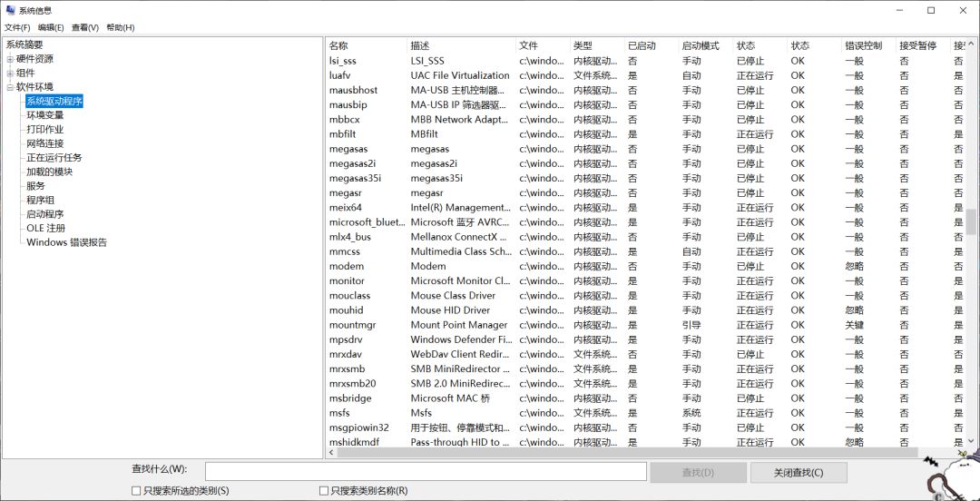
Task: Sort by the 文件 column header
Action: [543, 45]
